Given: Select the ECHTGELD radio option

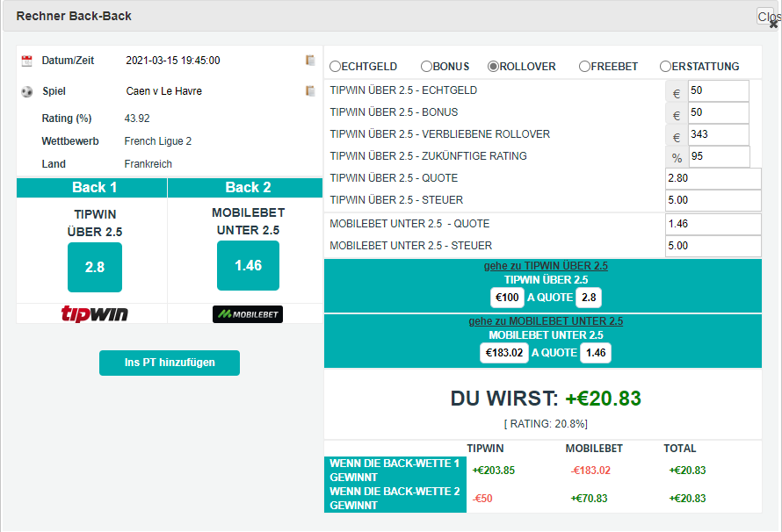Looking at the screenshot, I should [x=335, y=66].
